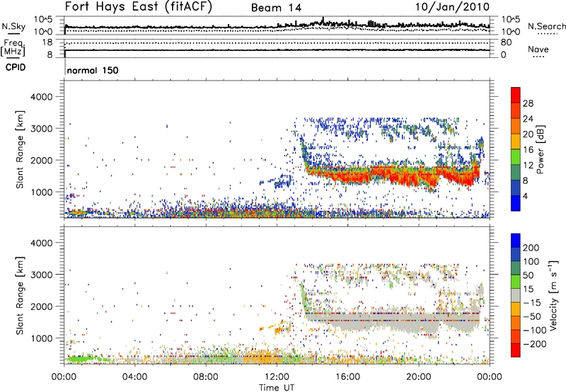
Task: Click the red bottom segment of the Velocity colorbar
Action: click(516, 350)
